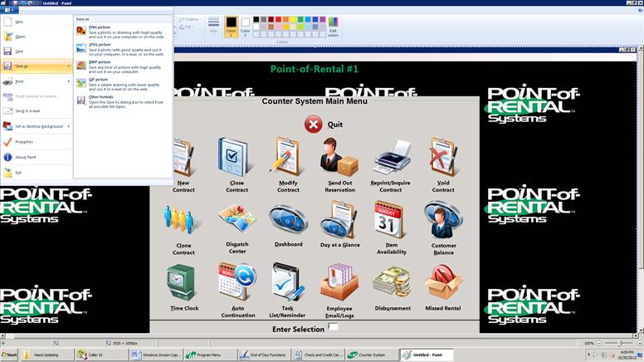Click the Missed Rental box icon
Viewport: 644px width, 362px height.
coord(443,282)
